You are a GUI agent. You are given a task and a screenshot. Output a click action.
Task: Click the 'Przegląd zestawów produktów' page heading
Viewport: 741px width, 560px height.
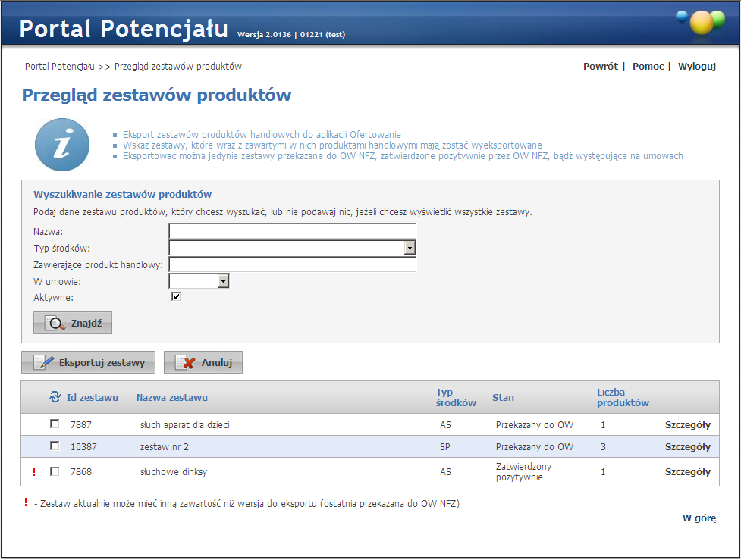(x=156, y=95)
